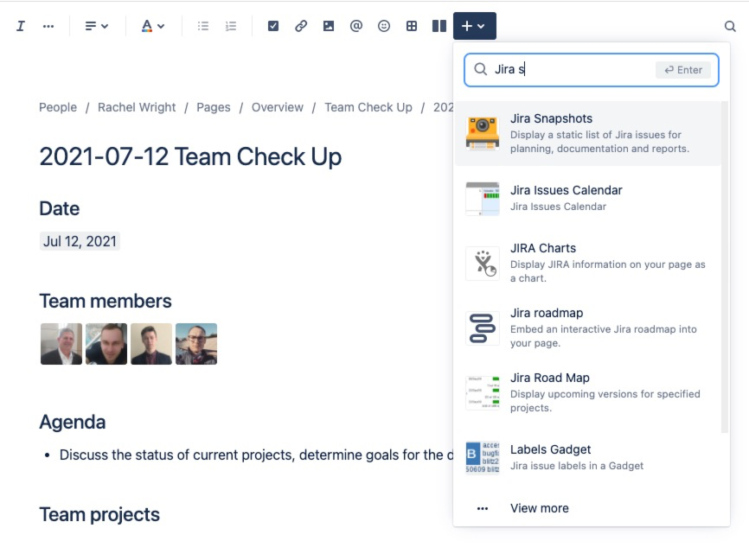Screen dimensions: 749x560
Task: Open Pages breadcrumb link
Action: [214, 107]
